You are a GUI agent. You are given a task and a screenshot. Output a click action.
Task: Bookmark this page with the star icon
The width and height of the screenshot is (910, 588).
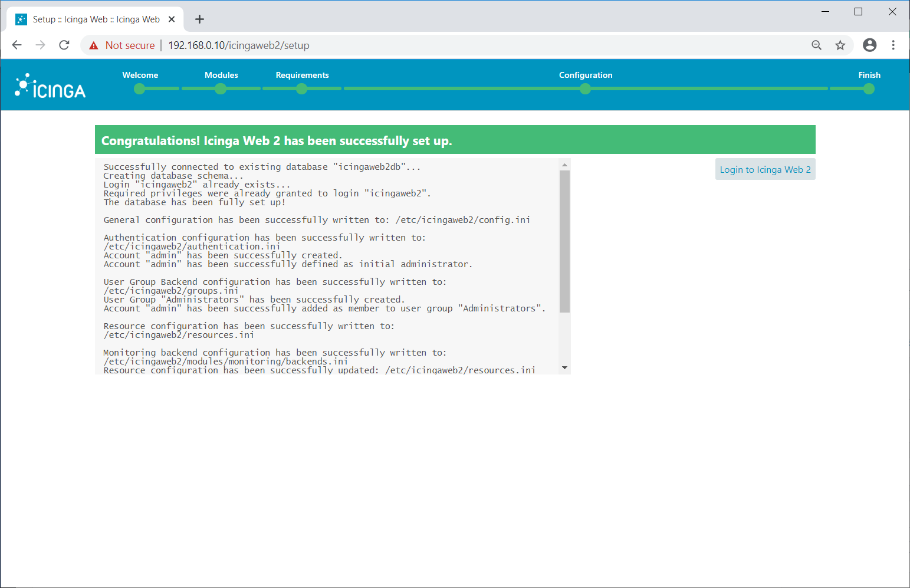coord(840,45)
